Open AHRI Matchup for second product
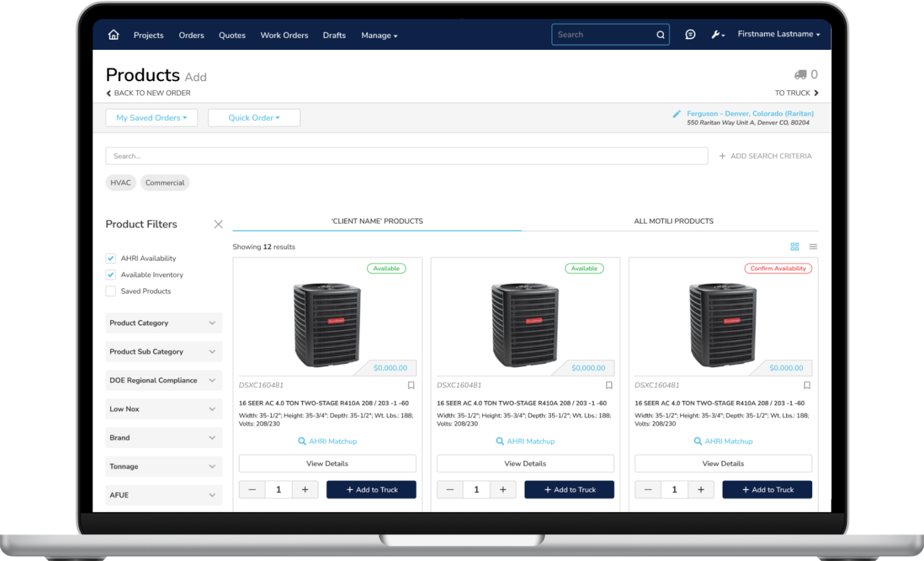The height and width of the screenshot is (561, 924). coord(525,441)
